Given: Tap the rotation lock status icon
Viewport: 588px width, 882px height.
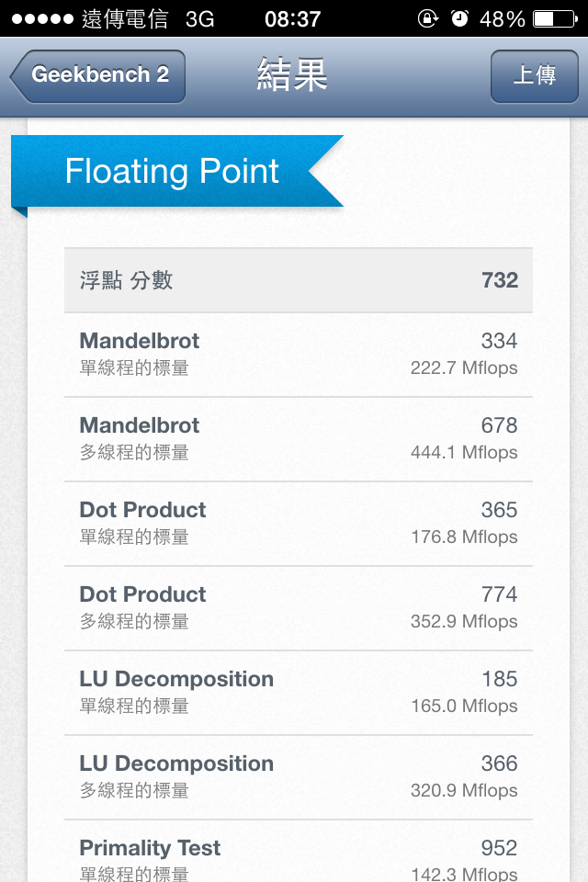Looking at the screenshot, I should 428,18.
